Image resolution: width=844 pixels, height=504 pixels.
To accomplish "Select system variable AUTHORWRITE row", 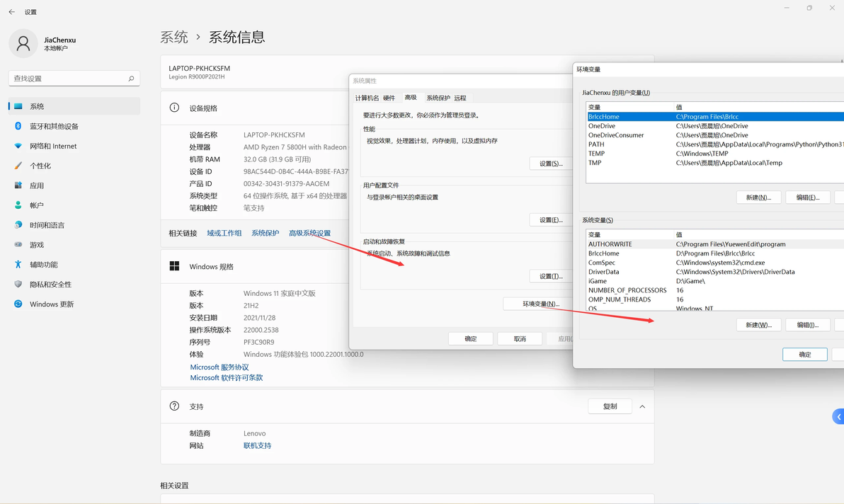I will 715,244.
